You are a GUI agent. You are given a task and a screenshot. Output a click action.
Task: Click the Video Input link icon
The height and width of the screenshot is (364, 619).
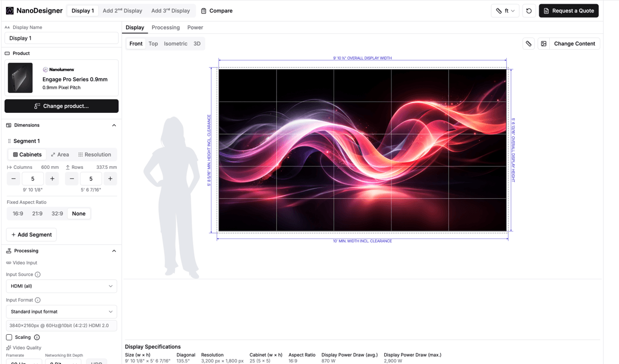(x=9, y=263)
